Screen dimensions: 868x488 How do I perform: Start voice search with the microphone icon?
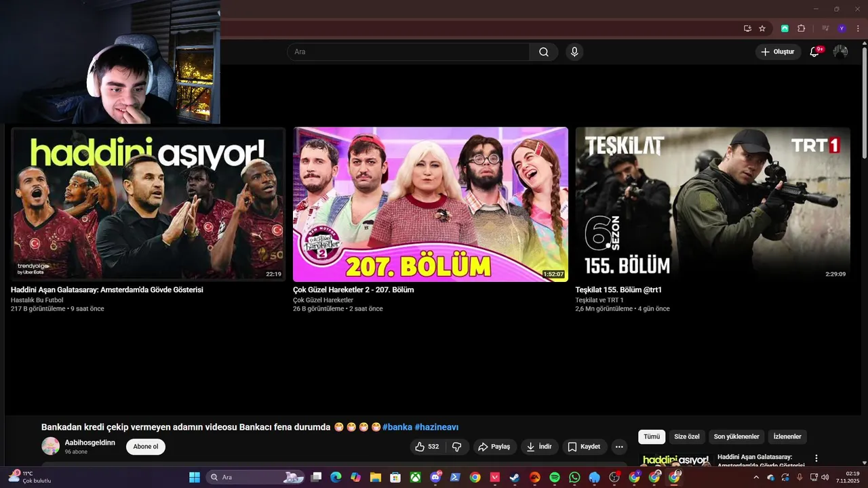pos(574,52)
